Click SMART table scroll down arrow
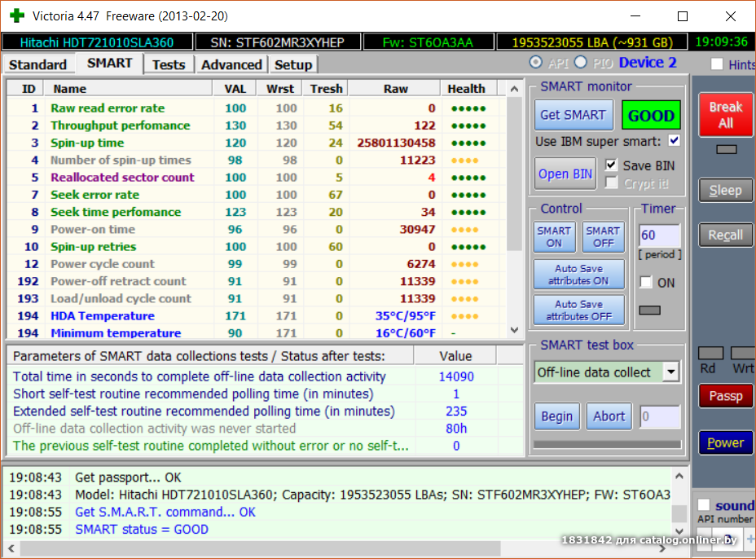The height and width of the screenshot is (559, 756). 514,330
